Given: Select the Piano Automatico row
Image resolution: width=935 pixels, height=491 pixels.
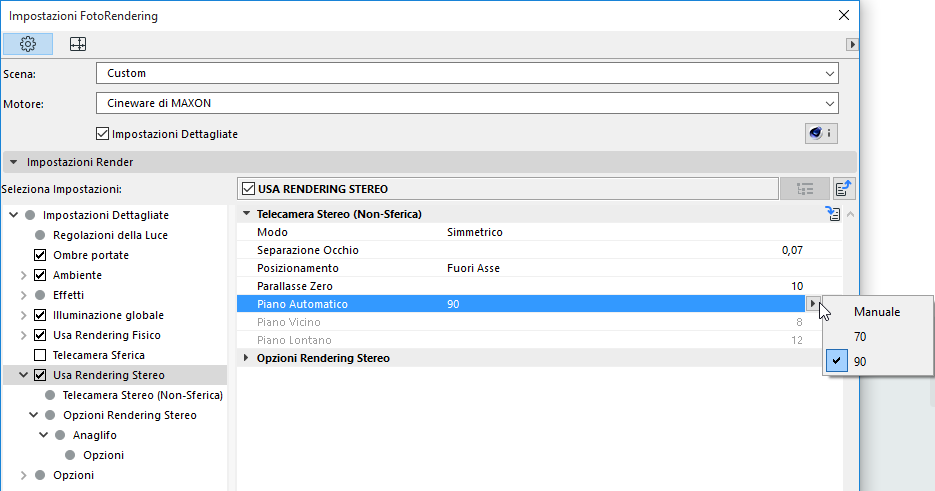Looking at the screenshot, I should pyautogui.click(x=522, y=304).
